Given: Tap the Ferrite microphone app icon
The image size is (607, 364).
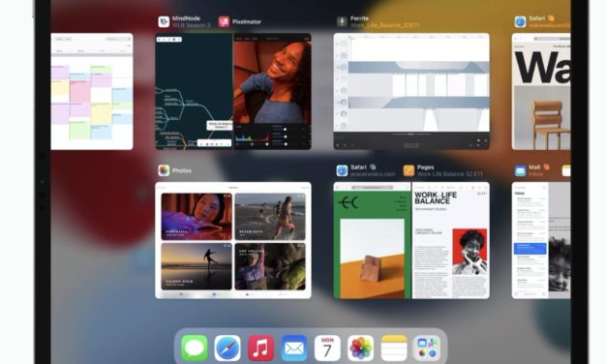Looking at the screenshot, I should (342, 21).
